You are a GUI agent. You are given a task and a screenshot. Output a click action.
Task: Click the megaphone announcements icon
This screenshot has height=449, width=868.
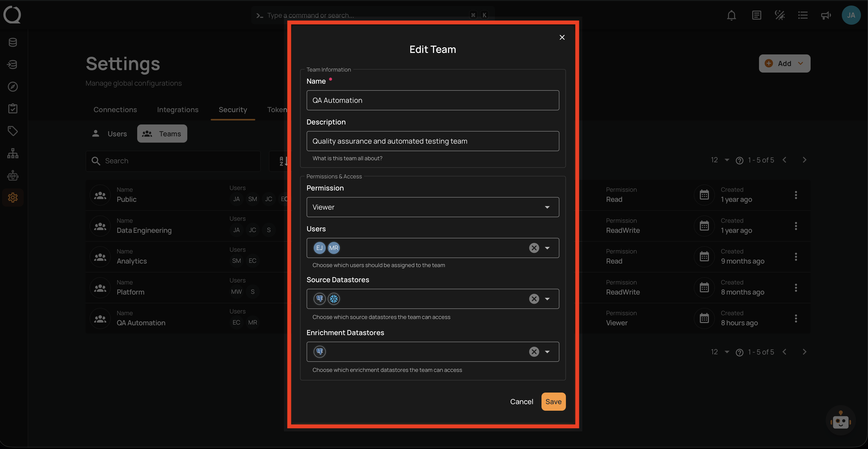click(x=826, y=15)
